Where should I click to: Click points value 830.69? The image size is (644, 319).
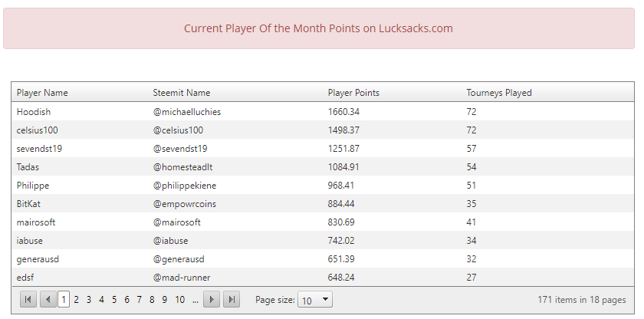341,222
